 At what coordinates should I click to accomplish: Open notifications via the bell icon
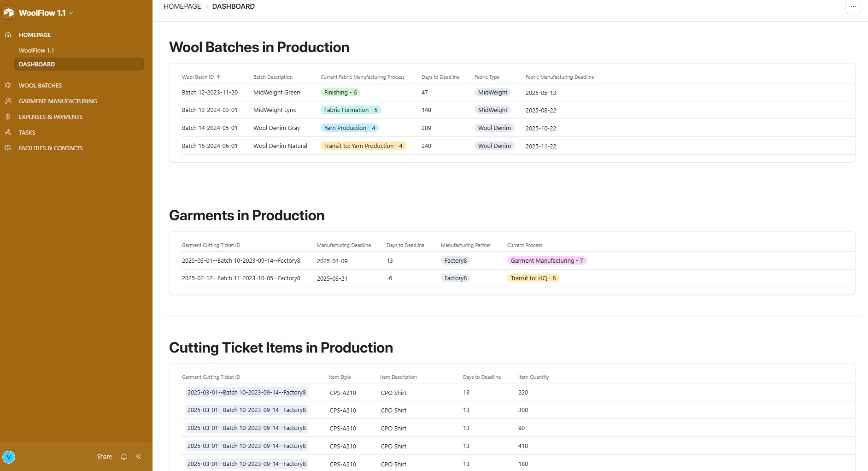124,457
